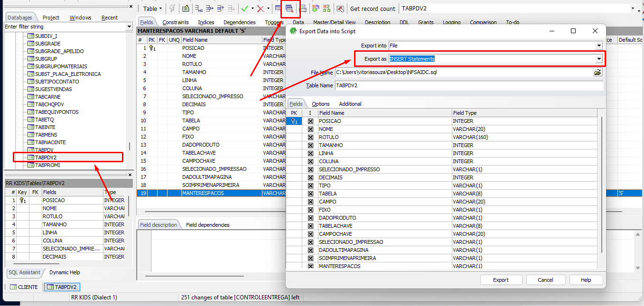Toggle include checkbox for POSICAO field in dialog

tap(310, 121)
